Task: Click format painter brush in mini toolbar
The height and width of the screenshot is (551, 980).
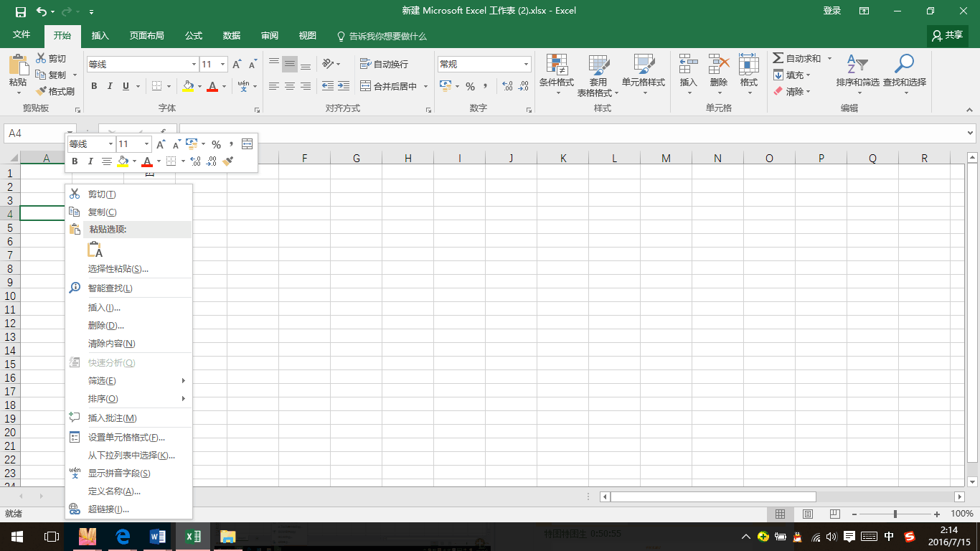Action: tap(228, 161)
